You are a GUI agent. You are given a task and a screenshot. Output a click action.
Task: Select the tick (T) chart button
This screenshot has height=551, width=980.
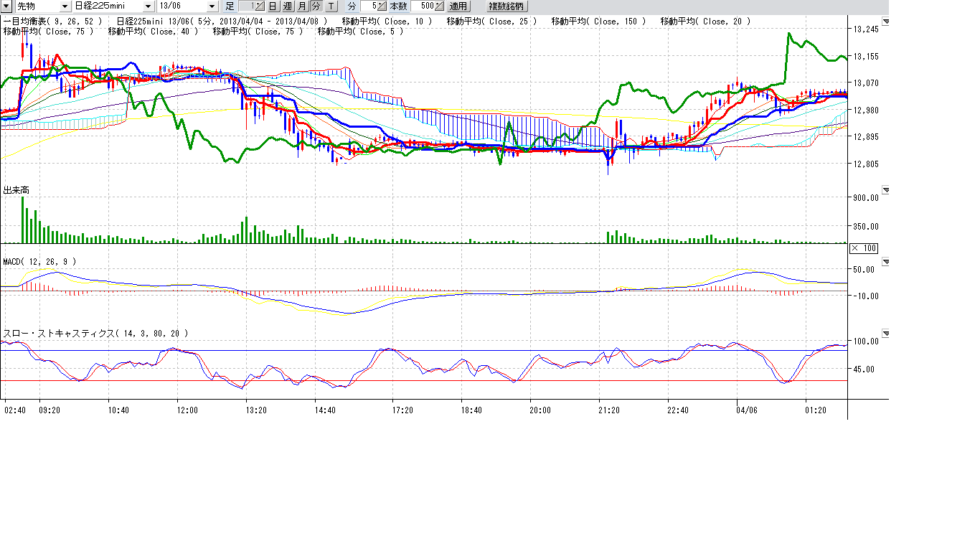[x=330, y=6]
